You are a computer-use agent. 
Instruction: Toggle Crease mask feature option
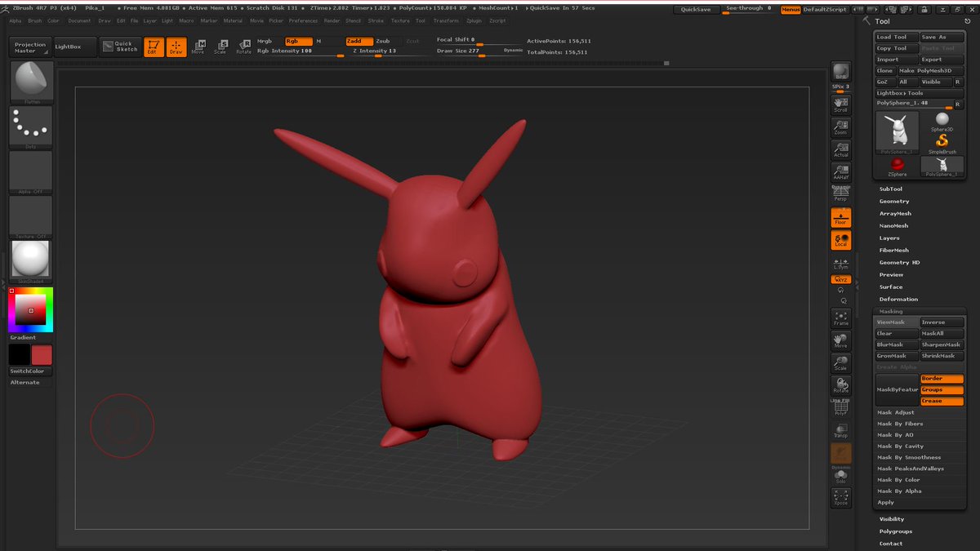942,401
